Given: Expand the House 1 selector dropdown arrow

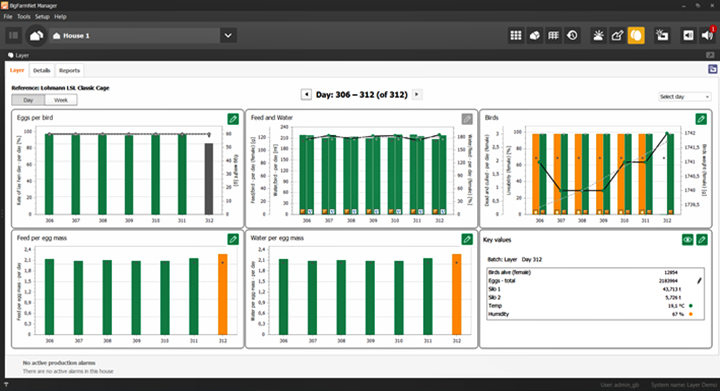Looking at the screenshot, I should 228,35.
